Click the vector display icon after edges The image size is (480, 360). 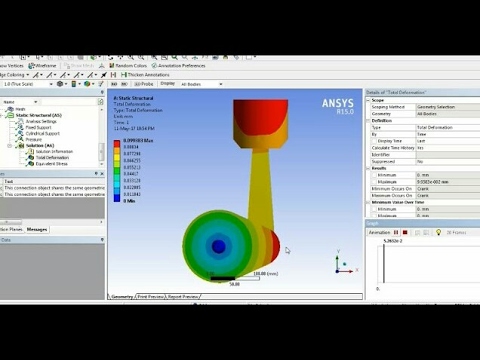[101, 84]
